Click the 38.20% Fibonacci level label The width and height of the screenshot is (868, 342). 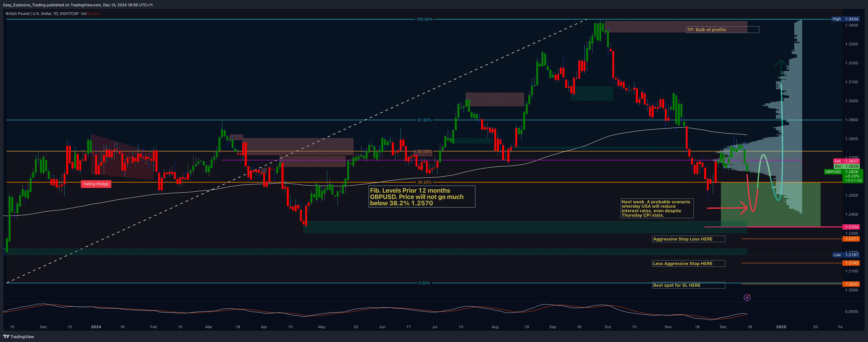tap(424, 182)
